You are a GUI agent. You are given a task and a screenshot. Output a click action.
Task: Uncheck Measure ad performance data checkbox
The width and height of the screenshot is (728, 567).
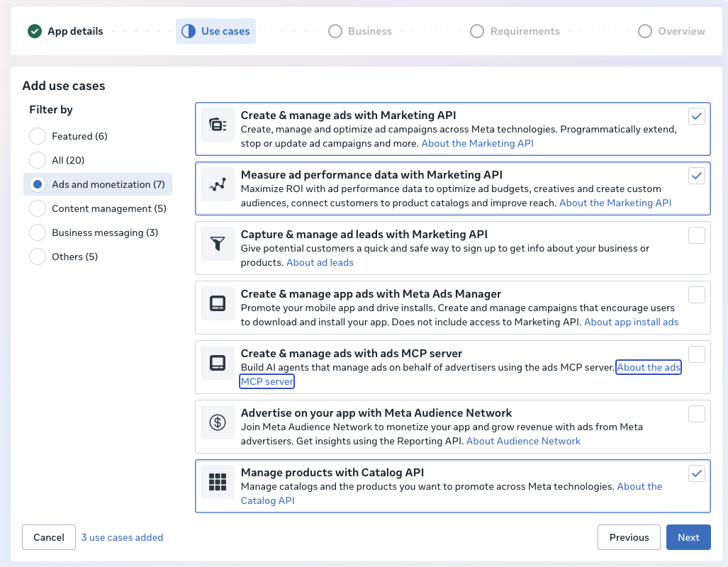pos(696,176)
